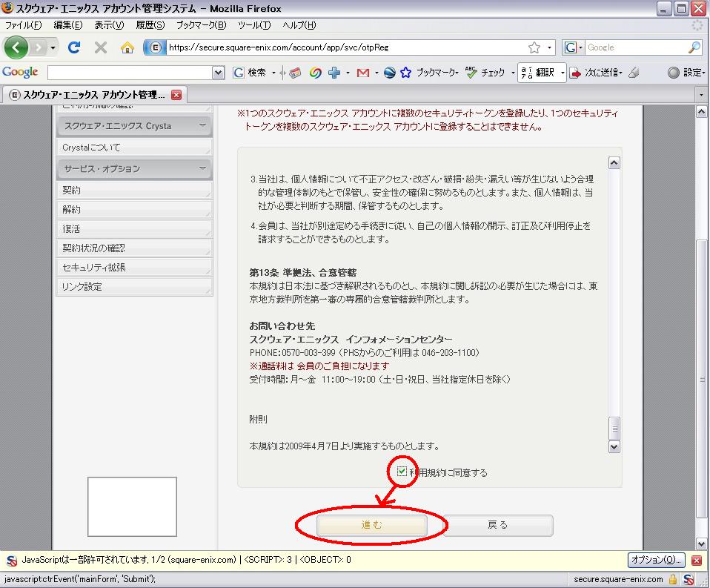Screen dimensions: 710x588
Task: Click the colorful swirl toolbar icon
Action: (x=315, y=73)
